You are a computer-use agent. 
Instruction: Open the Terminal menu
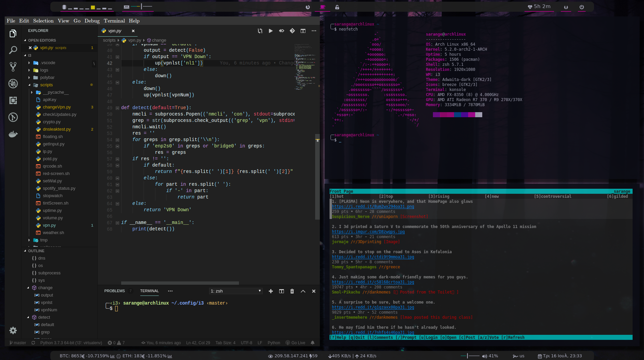click(114, 21)
